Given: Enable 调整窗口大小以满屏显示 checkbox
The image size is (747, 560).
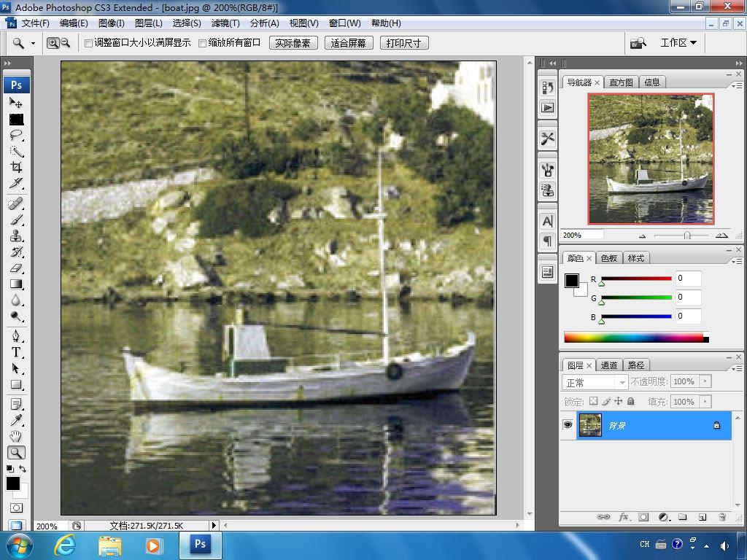Looking at the screenshot, I should (88, 43).
